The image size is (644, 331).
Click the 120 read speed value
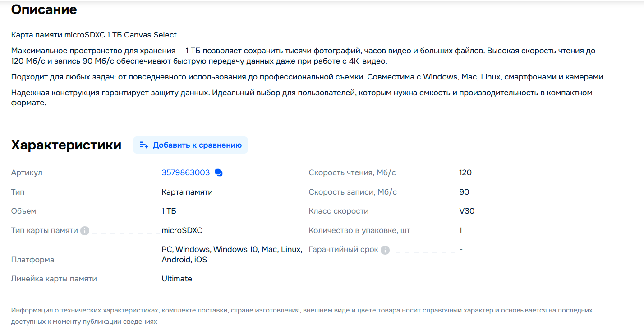coord(465,172)
